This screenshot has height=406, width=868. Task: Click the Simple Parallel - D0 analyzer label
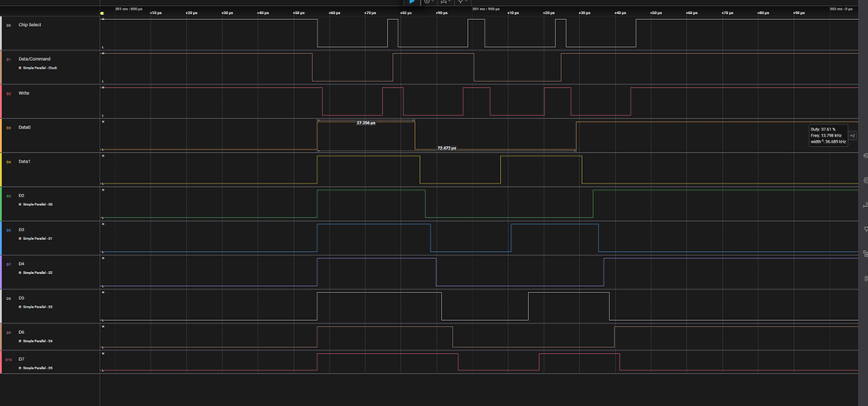(36, 204)
